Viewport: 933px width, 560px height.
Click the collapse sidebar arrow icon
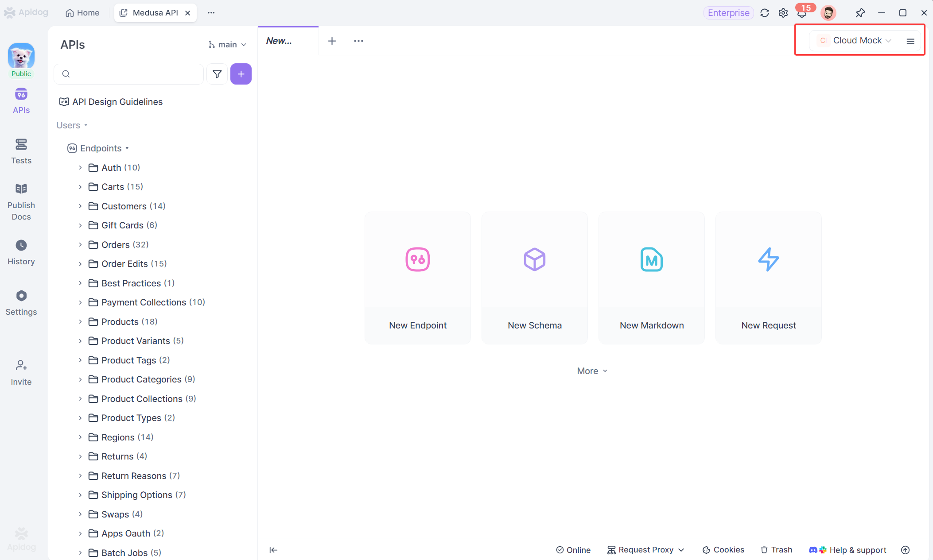pos(273,550)
